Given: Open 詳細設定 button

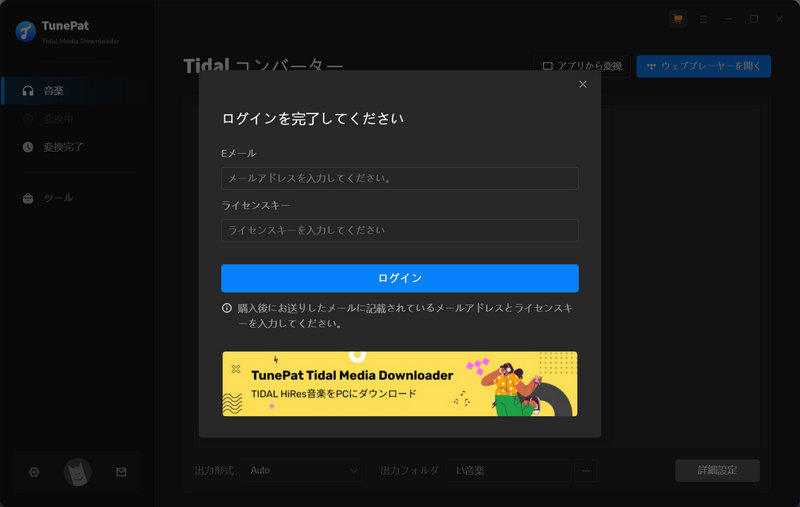Looking at the screenshot, I should coord(717,470).
